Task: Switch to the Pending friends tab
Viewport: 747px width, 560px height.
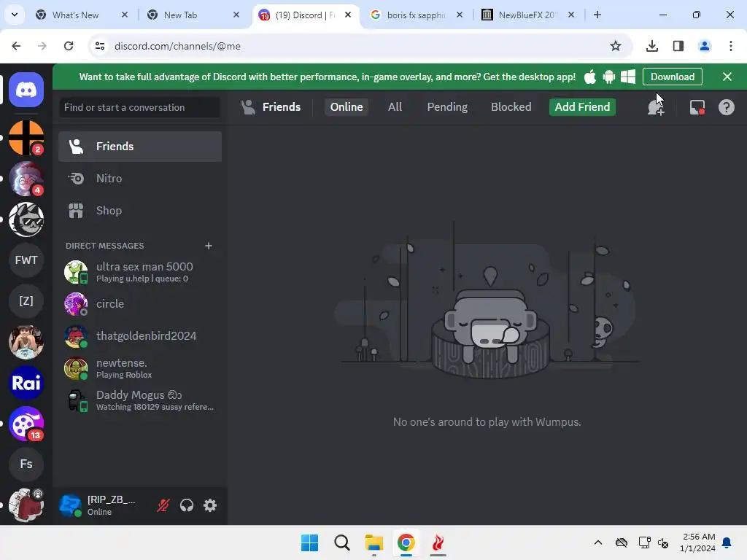Action: pos(447,107)
